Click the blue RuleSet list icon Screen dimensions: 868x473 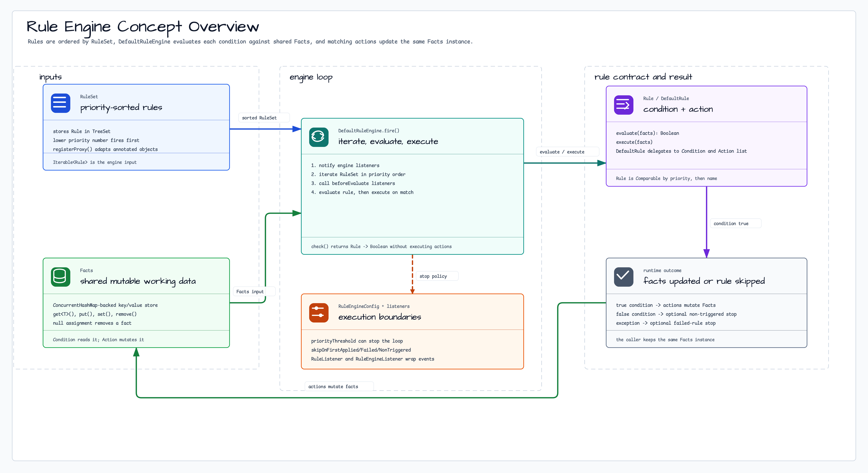[61, 103]
